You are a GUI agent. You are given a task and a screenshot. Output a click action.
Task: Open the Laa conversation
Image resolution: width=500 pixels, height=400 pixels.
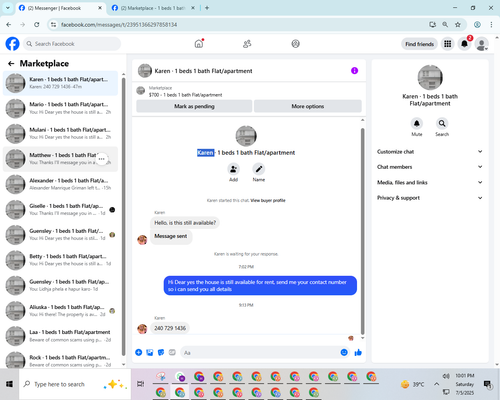pos(60,336)
